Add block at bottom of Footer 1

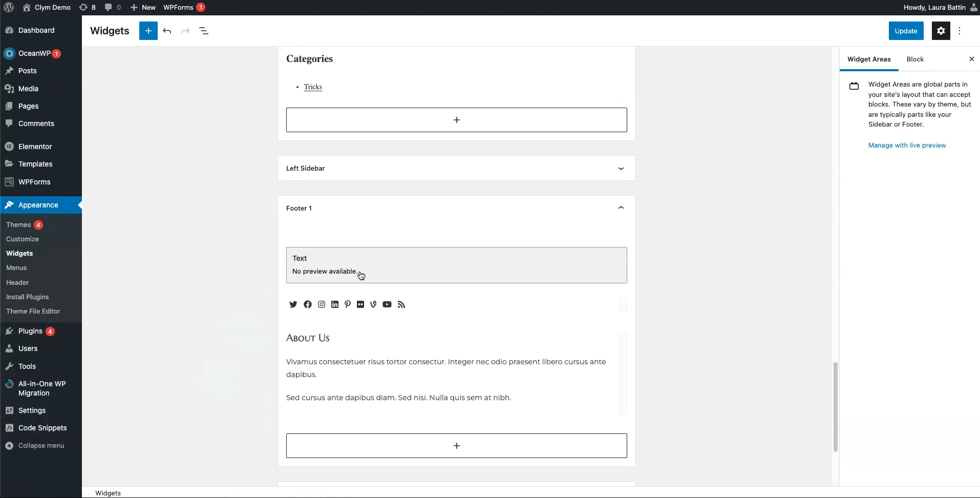point(456,446)
